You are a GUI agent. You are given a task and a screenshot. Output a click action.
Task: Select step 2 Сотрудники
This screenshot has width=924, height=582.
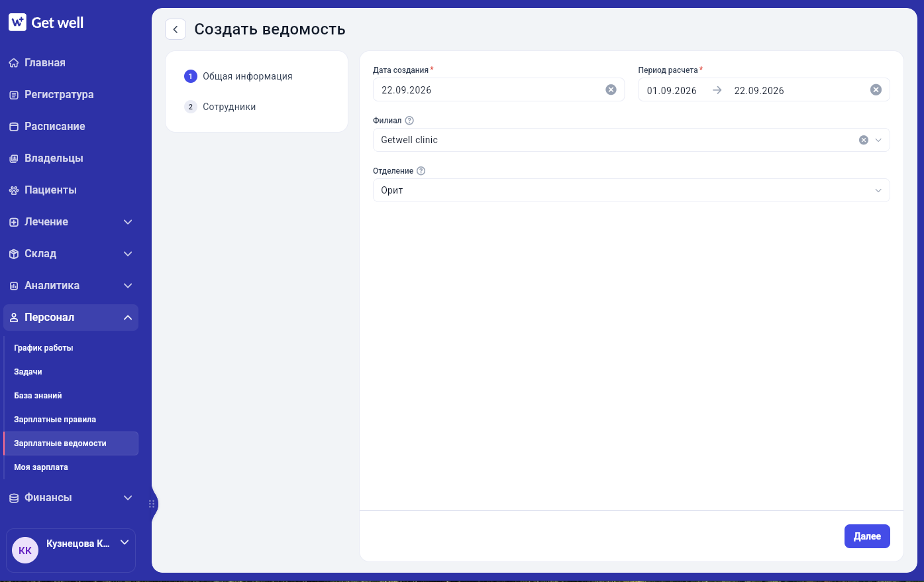(x=220, y=107)
